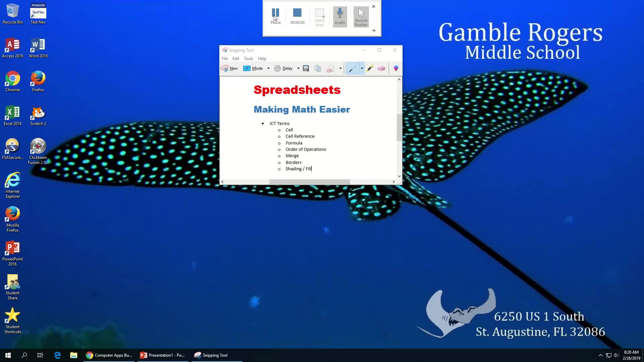Select the Scratch 2 desktop shortcut
This screenshot has width=644, height=362.
[38, 116]
